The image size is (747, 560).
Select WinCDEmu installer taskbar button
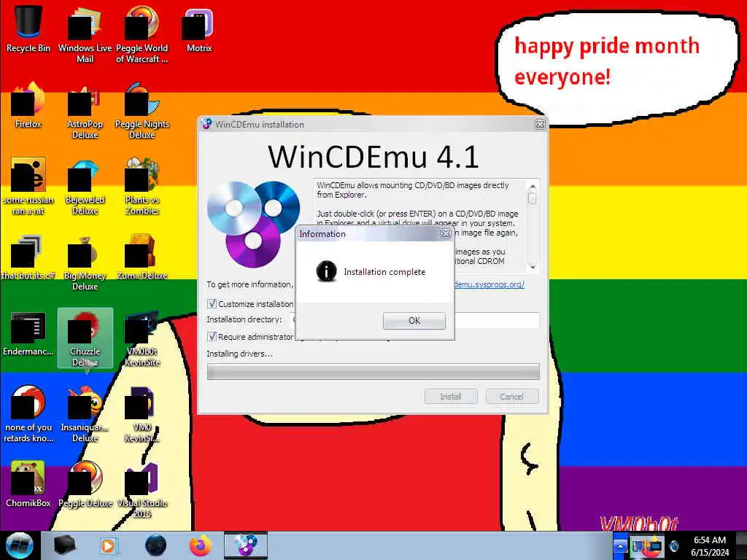click(246, 545)
